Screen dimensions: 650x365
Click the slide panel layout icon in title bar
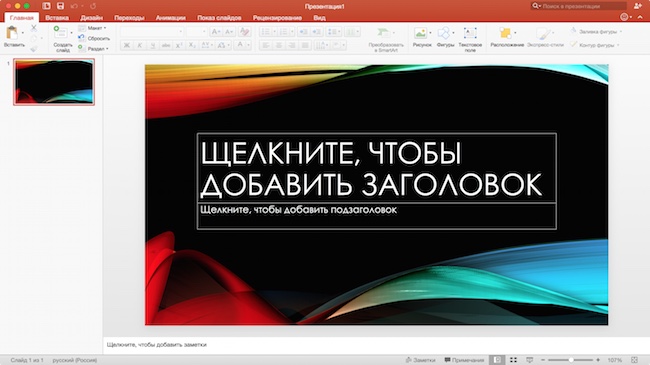click(x=46, y=6)
